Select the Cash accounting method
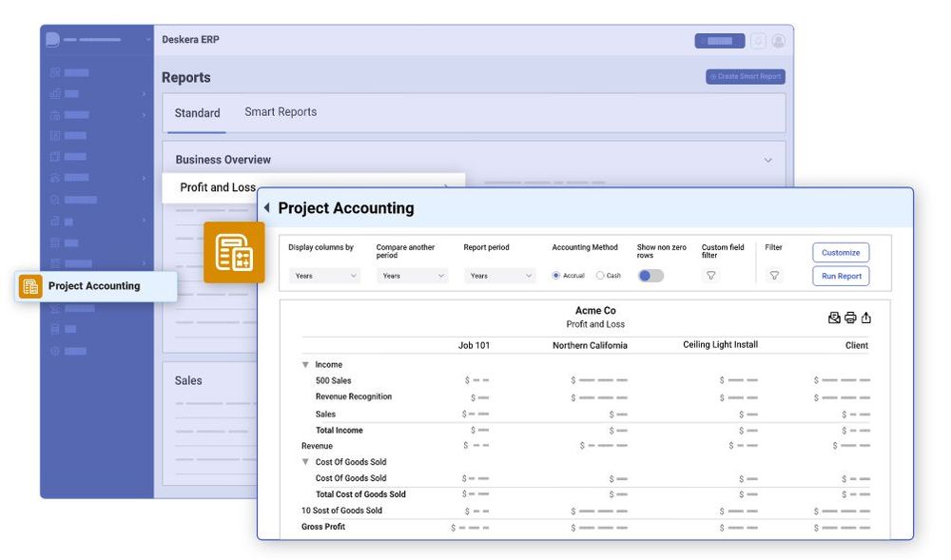 click(598, 275)
